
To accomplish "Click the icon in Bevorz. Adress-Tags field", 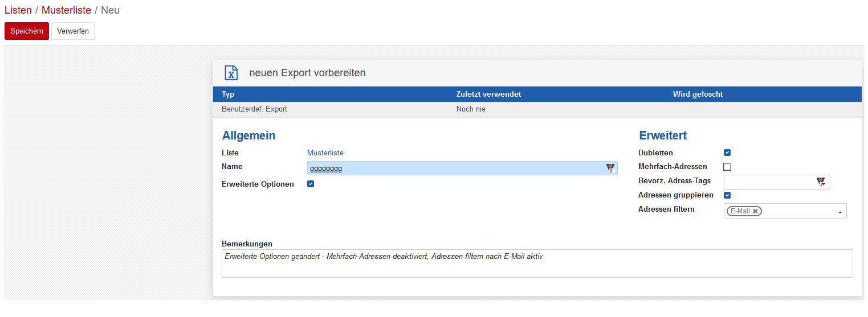I will tap(821, 182).
